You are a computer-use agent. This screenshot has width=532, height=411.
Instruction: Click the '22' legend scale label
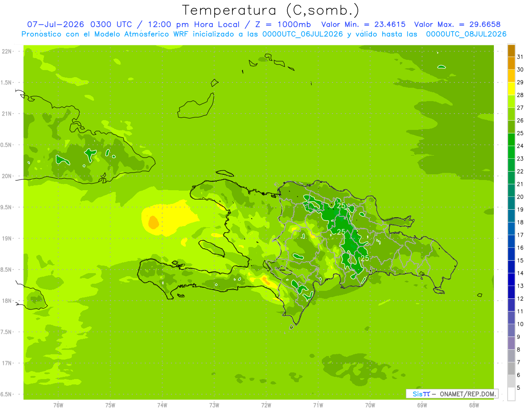[520, 171]
